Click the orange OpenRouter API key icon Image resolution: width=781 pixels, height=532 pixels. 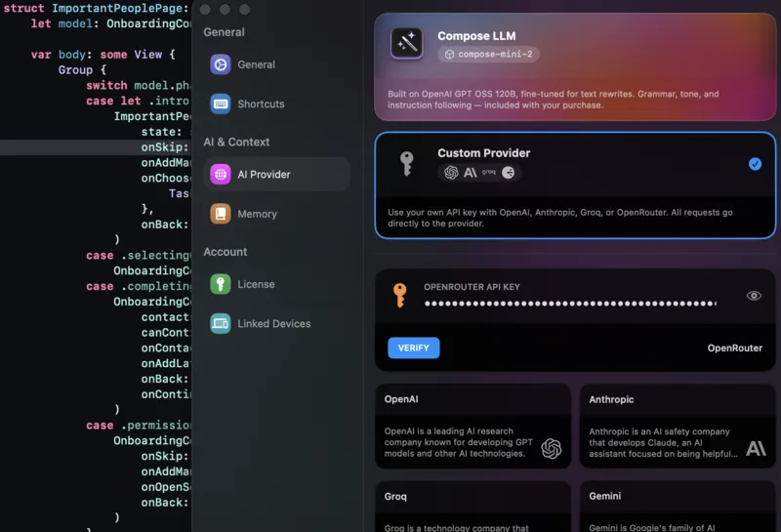coord(399,296)
